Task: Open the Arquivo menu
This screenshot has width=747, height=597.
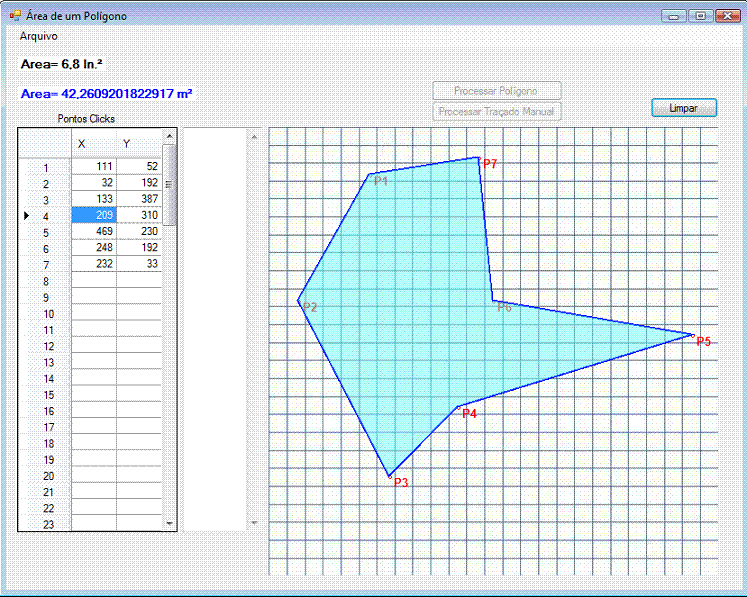Action: pos(39,36)
